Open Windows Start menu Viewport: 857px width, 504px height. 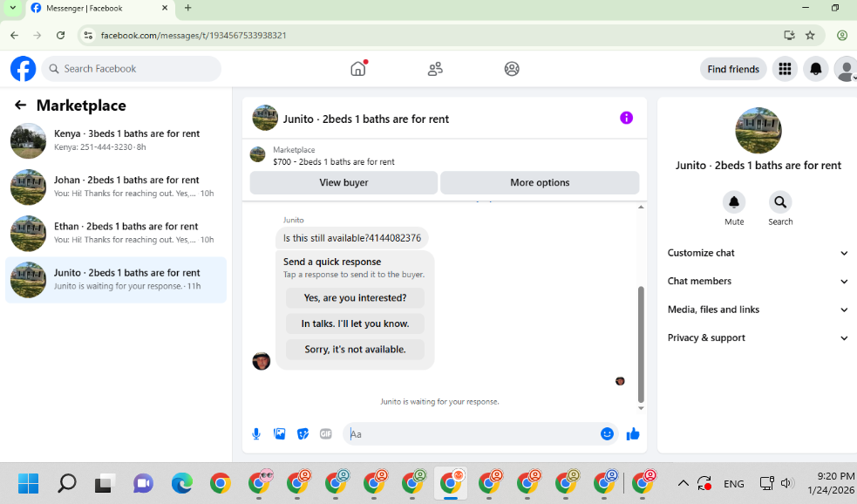click(x=28, y=483)
